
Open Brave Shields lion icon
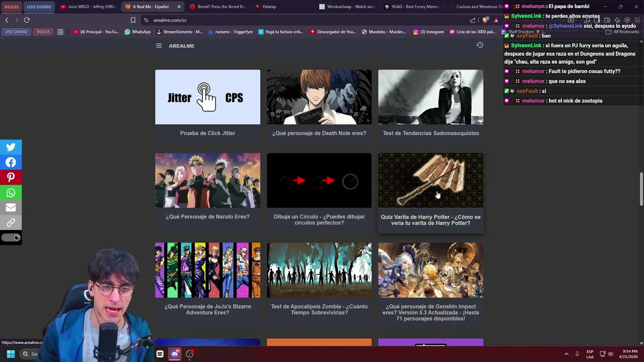[485, 20]
